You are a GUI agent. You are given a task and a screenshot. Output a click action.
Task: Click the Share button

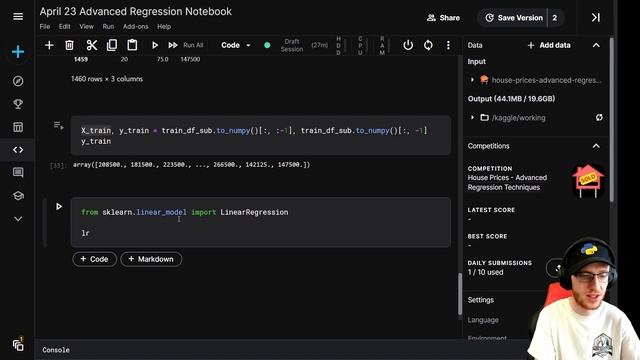[x=443, y=18]
